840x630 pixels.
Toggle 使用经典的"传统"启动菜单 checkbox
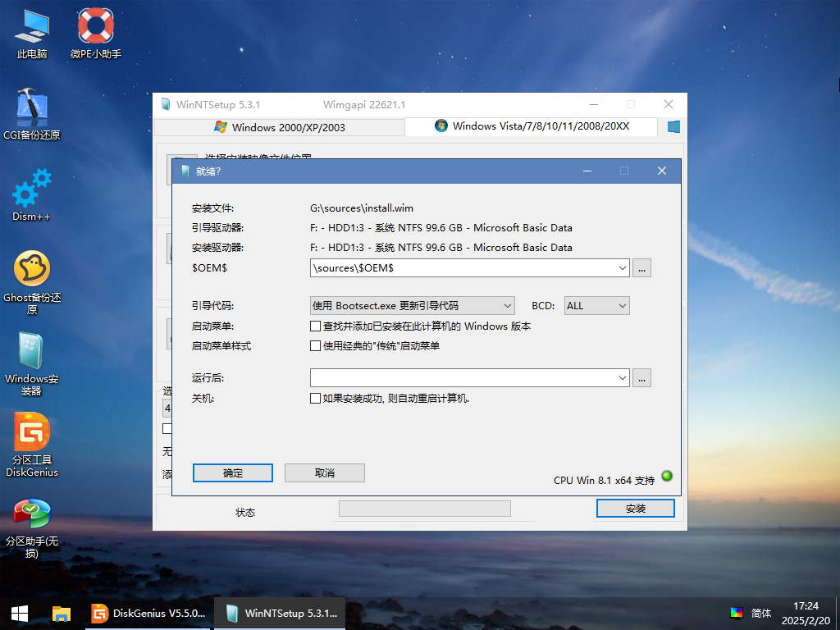coord(316,346)
